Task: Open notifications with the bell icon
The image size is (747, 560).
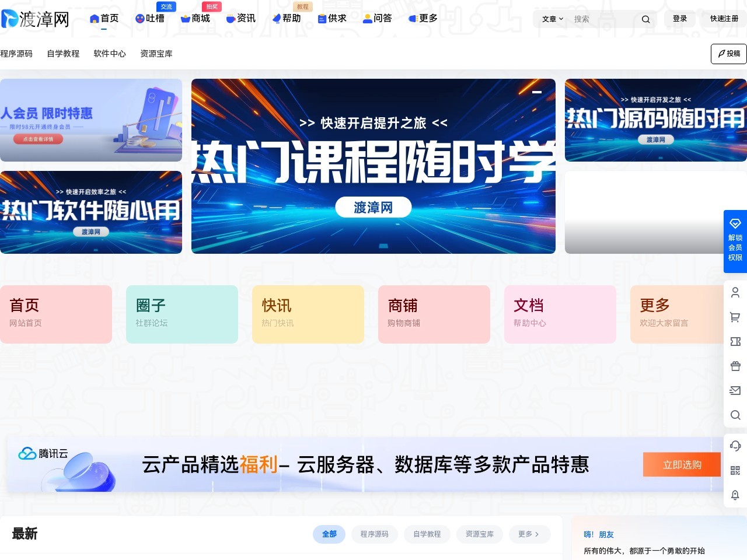Action: click(735, 495)
